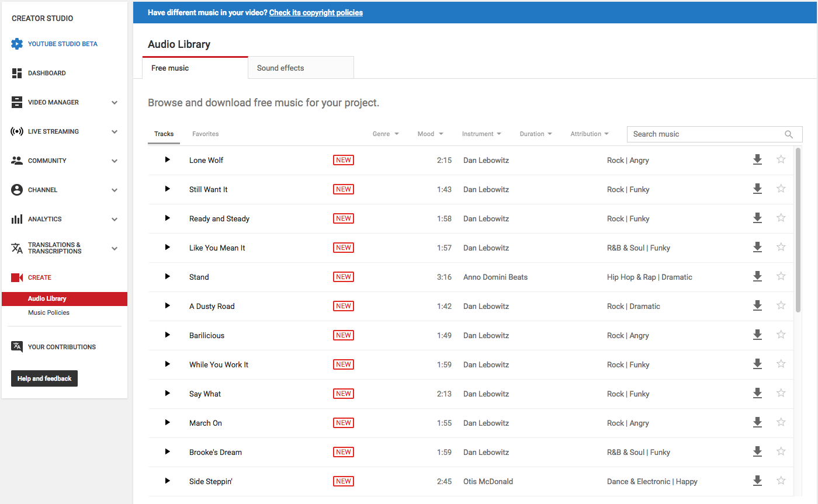Download the A Dusty Road track
The height and width of the screenshot is (504, 818).
coord(757,305)
